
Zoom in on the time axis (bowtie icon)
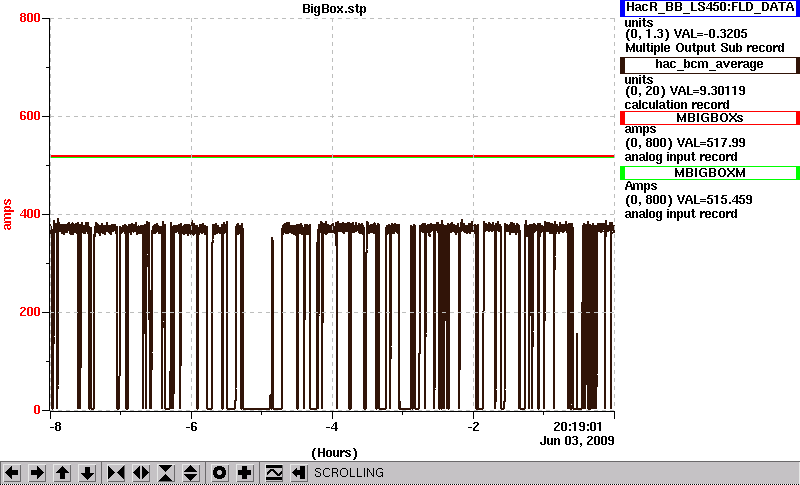116,473
